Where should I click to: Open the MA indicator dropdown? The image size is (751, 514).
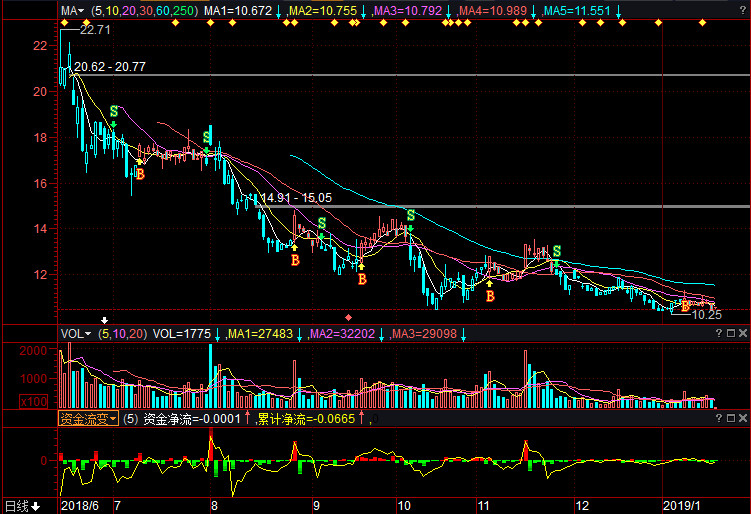click(x=72, y=10)
